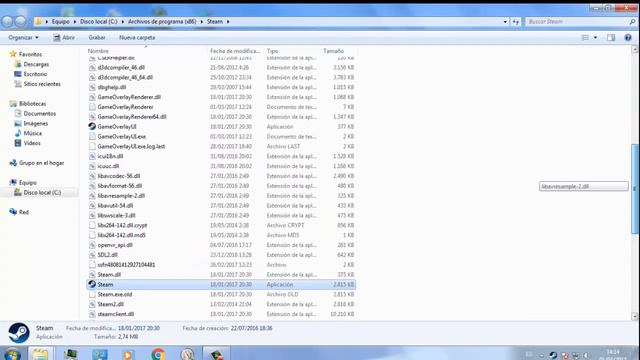Select d3dcompiler_46_64.dll file name
Viewport: 640px width, 360px height.
point(125,77)
